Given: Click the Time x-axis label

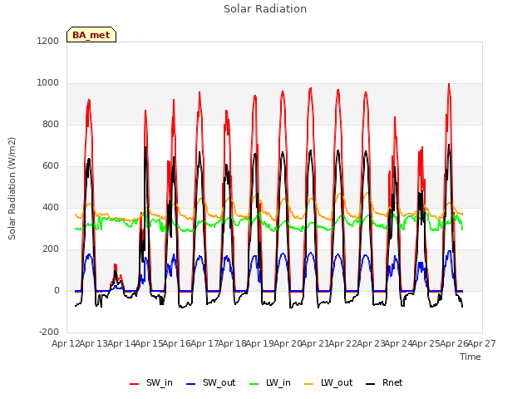Looking at the screenshot, I should click(x=470, y=357).
